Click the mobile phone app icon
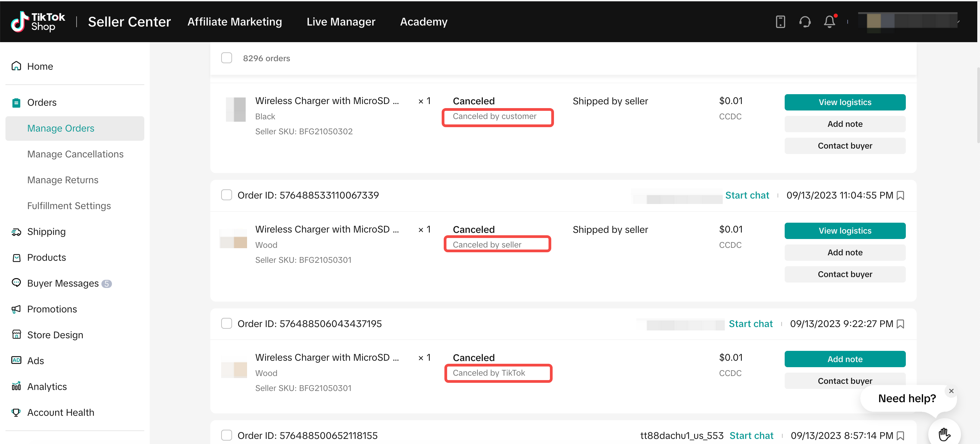Image resolution: width=980 pixels, height=444 pixels. (780, 22)
